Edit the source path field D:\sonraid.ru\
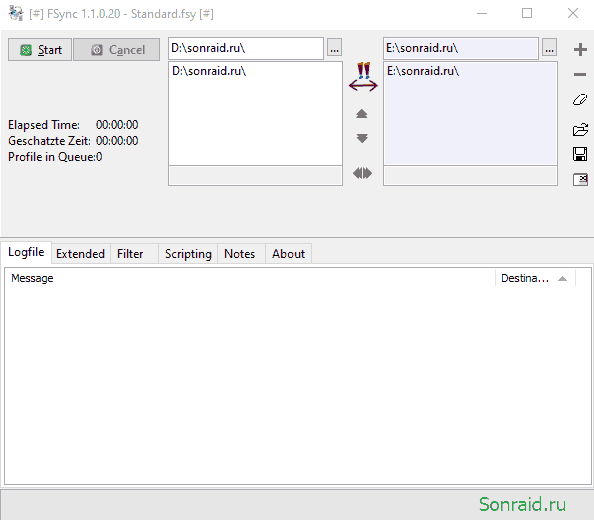The width and height of the screenshot is (594, 520). 246,48
